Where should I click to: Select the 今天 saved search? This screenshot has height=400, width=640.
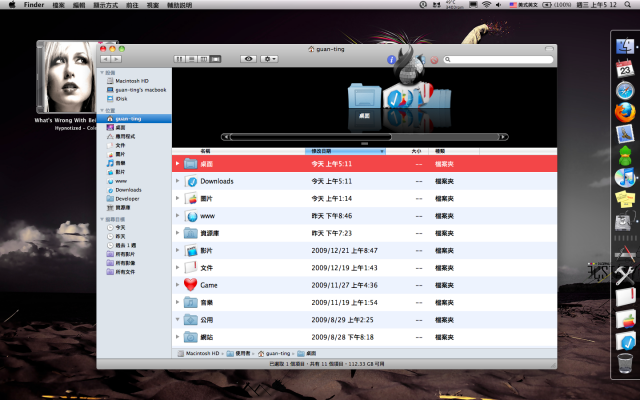coord(116,227)
